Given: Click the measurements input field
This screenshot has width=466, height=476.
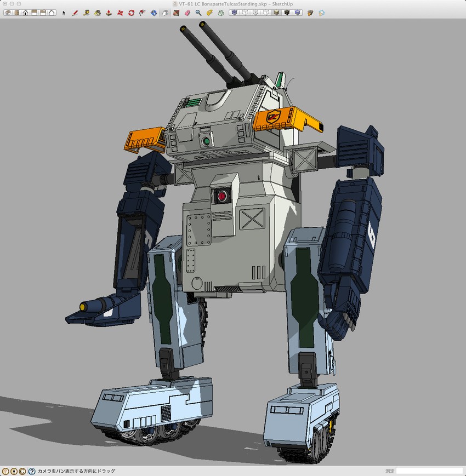Looking at the screenshot, I should tap(430, 471).
